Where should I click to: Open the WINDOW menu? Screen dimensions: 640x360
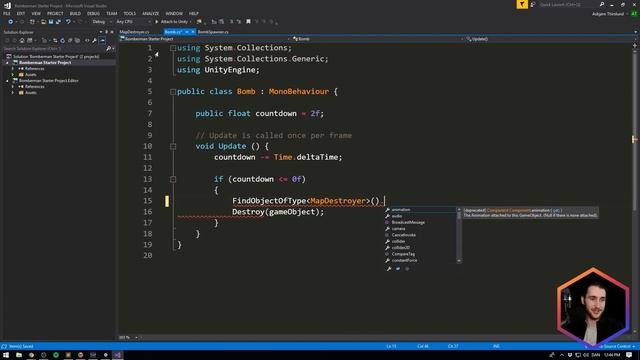point(174,13)
